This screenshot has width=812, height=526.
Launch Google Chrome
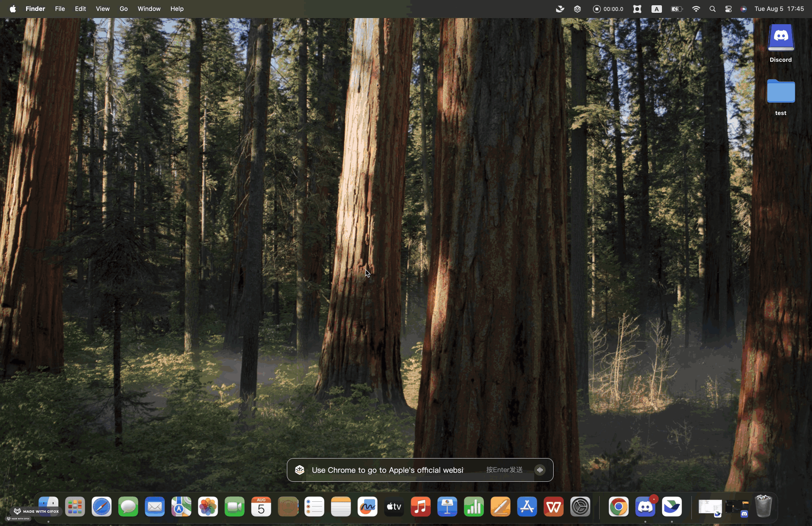tap(618, 507)
